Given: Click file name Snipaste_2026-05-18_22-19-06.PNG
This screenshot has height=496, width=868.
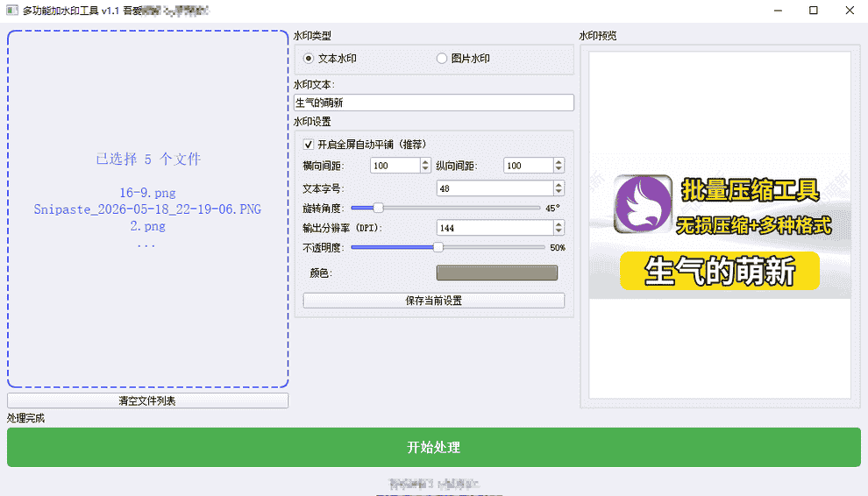Looking at the screenshot, I should point(148,209).
